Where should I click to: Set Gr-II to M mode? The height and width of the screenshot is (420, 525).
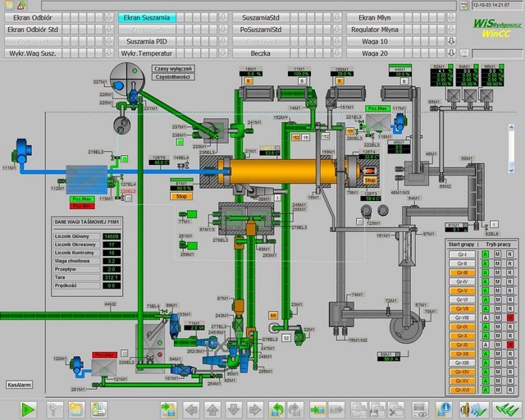coord(498,263)
